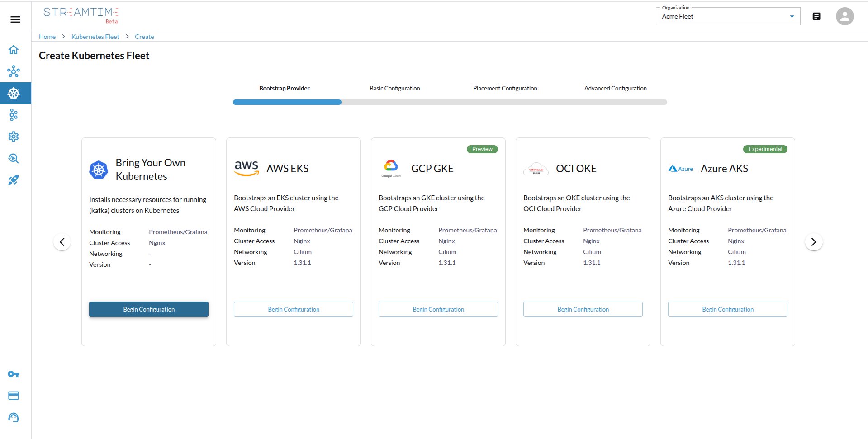
Task: Click the Azure AKS card title
Action: pos(725,169)
